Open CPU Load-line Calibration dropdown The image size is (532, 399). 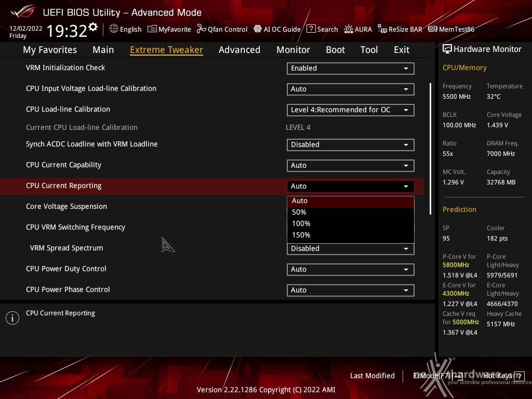(351, 110)
